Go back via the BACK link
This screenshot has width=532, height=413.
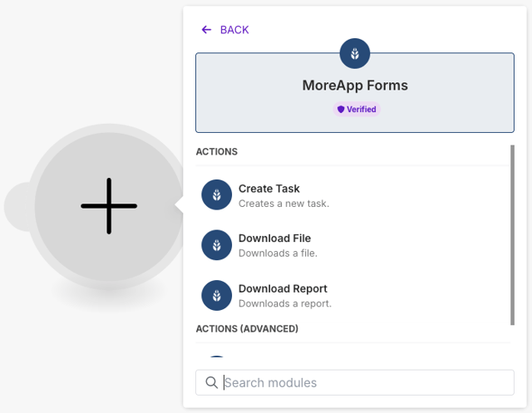(x=234, y=30)
